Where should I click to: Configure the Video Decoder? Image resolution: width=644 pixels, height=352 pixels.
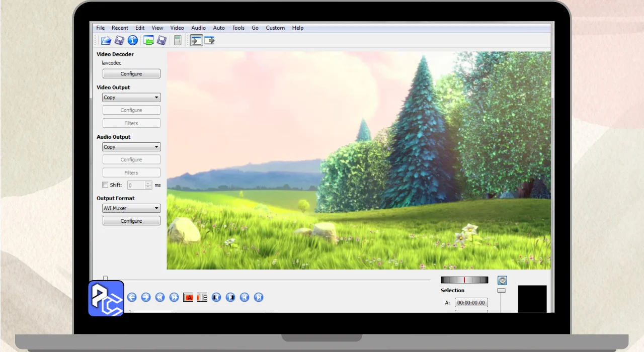(131, 74)
